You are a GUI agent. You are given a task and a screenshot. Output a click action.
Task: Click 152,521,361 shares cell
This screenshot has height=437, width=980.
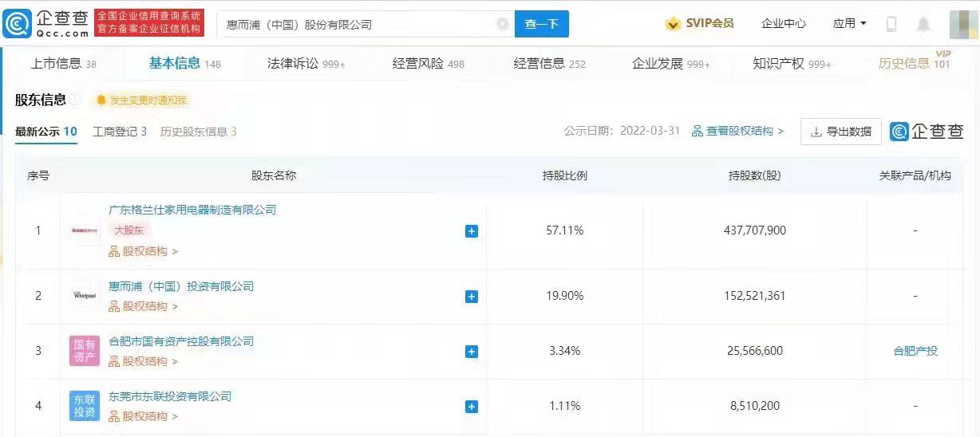755,296
